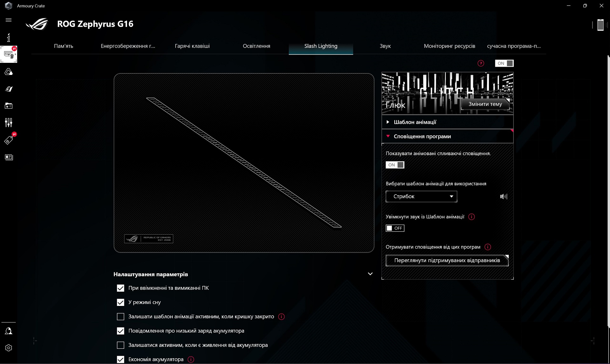Click info icon beside the кришку закрито option
Screen dimensions: 610x364
click(281, 317)
